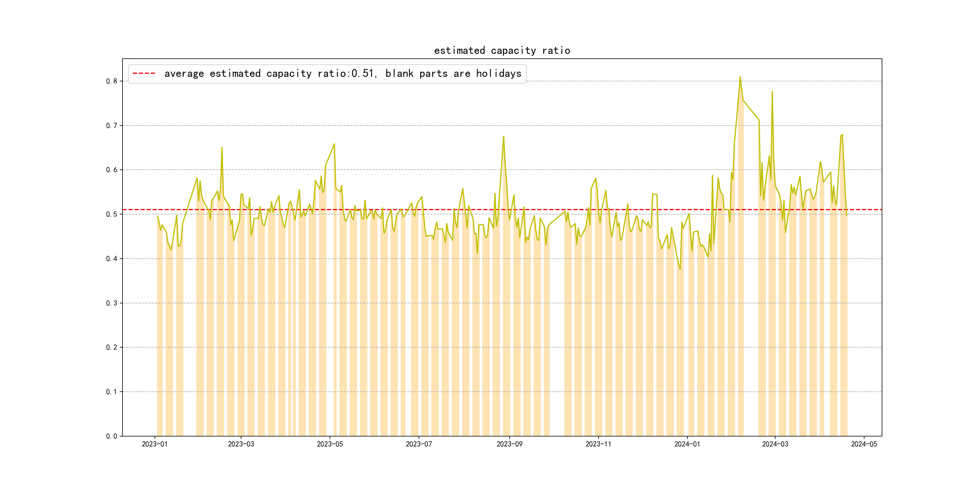Click the highest peak of the line near 2024-02
The image size is (980, 490).
click(740, 77)
